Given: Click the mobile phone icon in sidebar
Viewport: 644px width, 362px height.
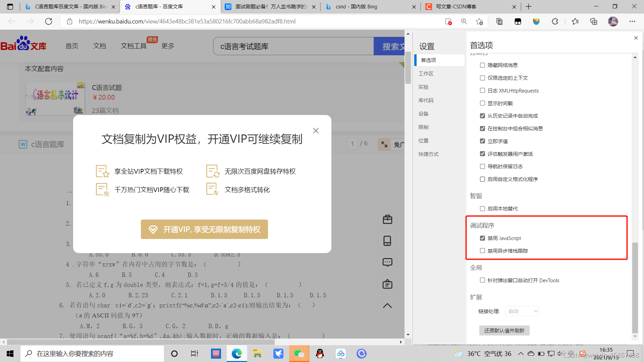Looking at the screenshot, I should (x=387, y=241).
